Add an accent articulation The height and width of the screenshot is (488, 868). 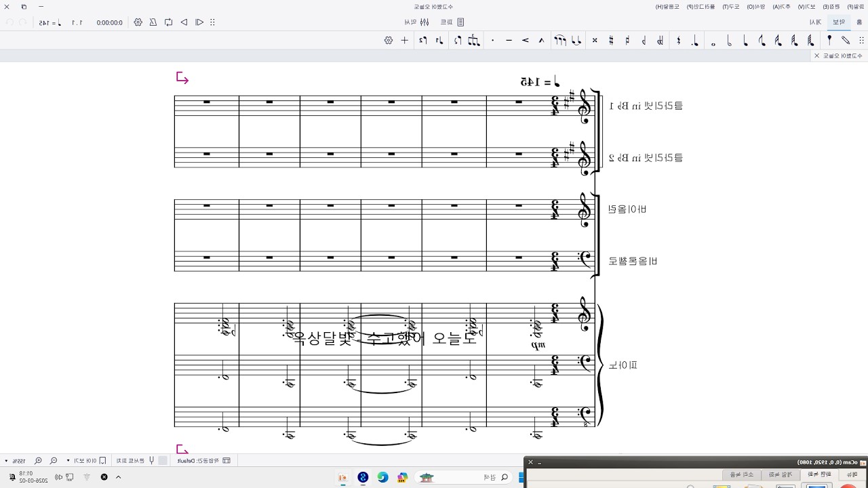pos(525,41)
